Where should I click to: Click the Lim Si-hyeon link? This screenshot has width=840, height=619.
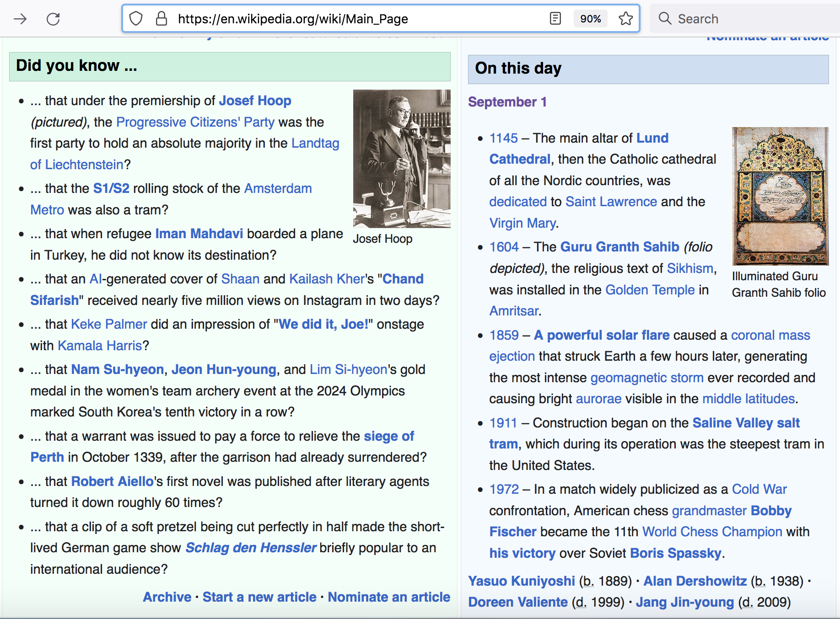click(349, 369)
